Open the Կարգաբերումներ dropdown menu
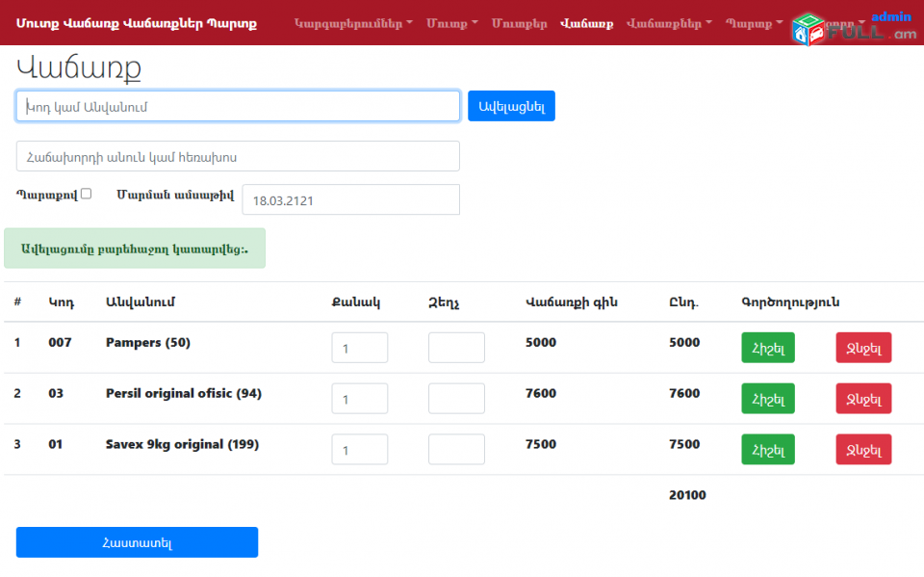The height and width of the screenshot is (577, 924). [x=353, y=23]
